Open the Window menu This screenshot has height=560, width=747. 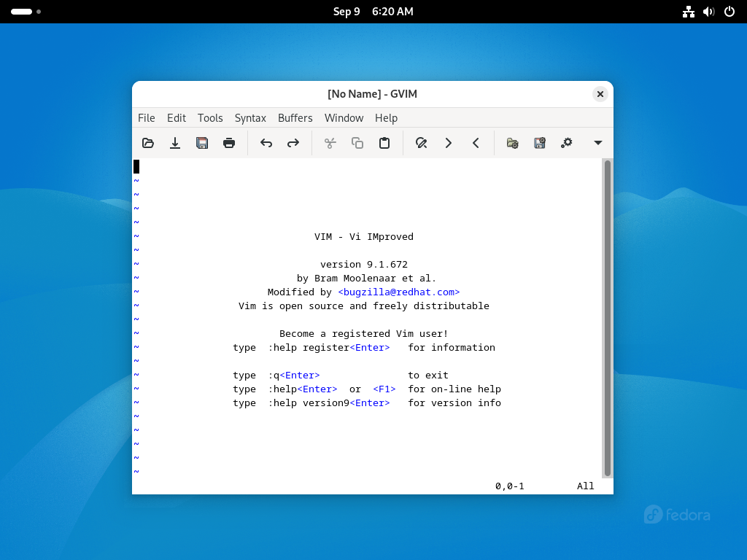tap(344, 118)
